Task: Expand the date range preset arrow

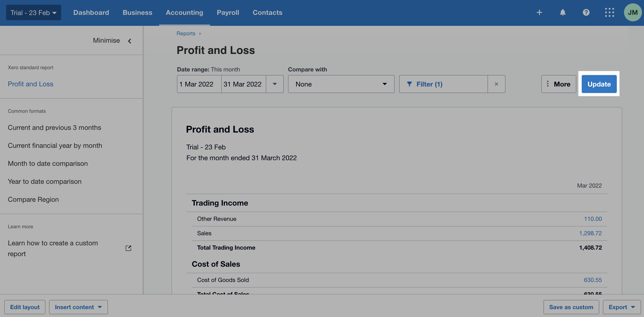Action: click(275, 84)
